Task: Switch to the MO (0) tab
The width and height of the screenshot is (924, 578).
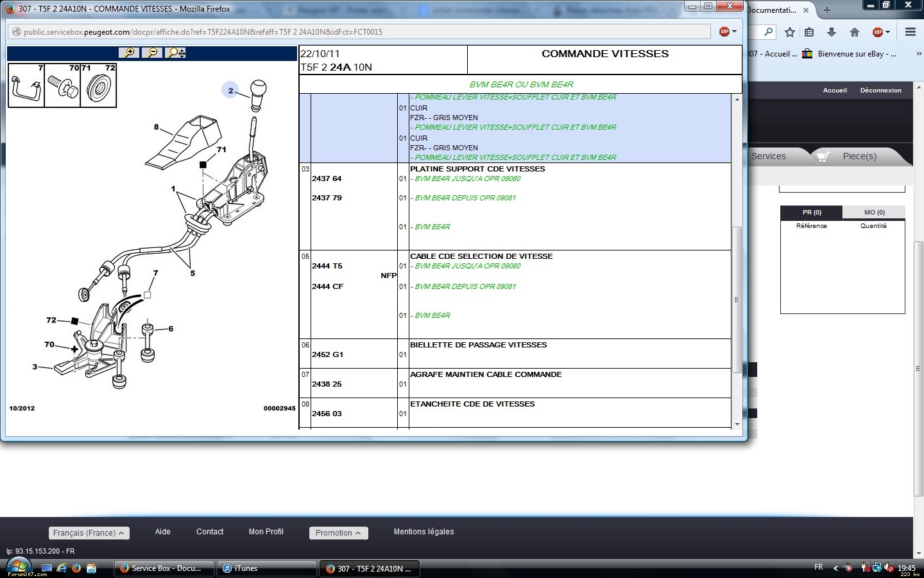Action: [x=874, y=213]
